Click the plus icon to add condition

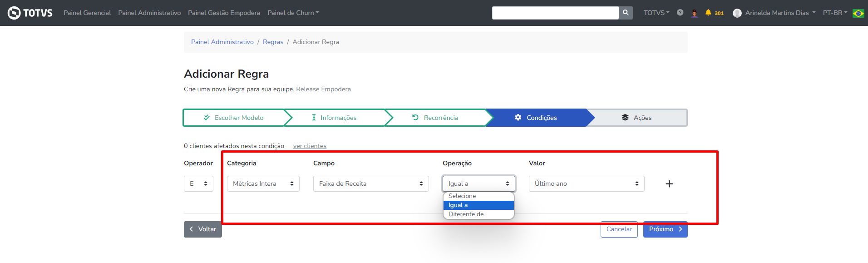[x=669, y=184]
